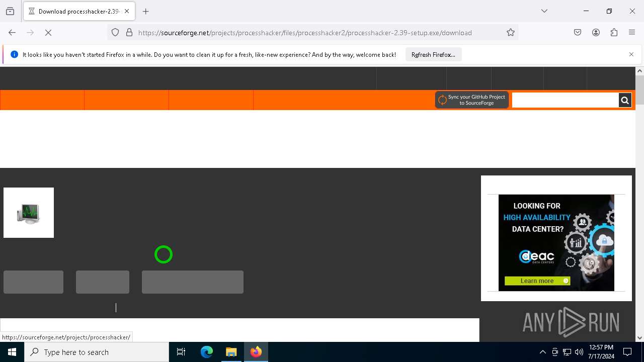Click the page scrollbar down arrow
The width and height of the screenshot is (644, 362).
[639, 338]
